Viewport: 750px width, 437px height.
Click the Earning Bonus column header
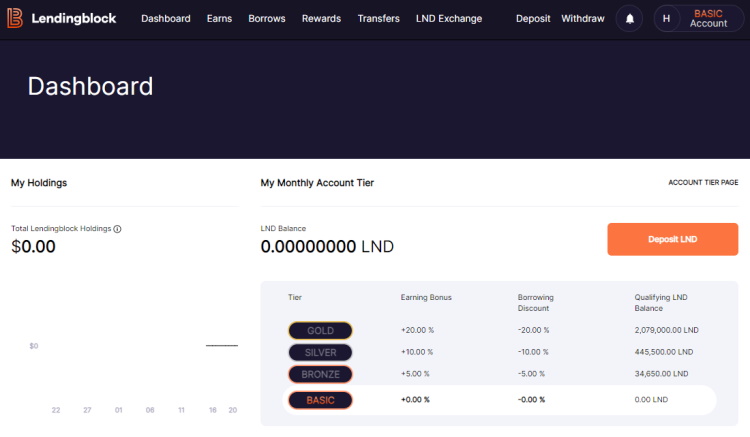coord(426,297)
